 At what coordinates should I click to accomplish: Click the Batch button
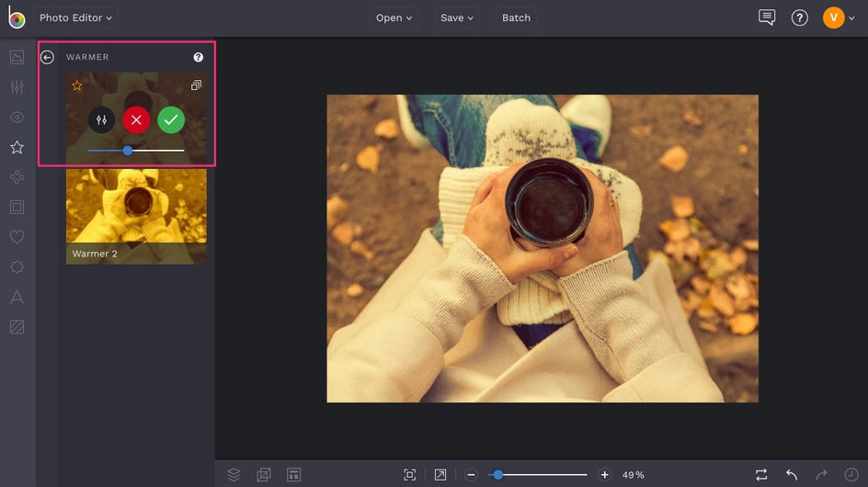click(516, 17)
